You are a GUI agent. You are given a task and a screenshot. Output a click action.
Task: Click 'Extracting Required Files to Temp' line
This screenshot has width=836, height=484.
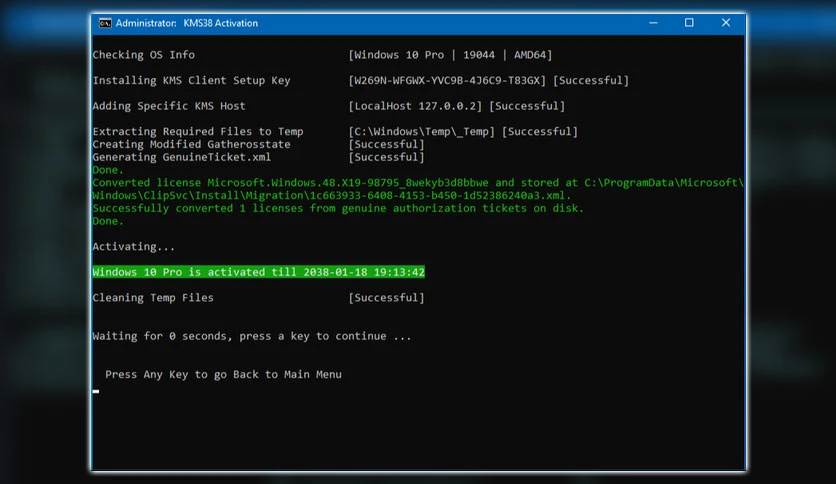click(198, 132)
